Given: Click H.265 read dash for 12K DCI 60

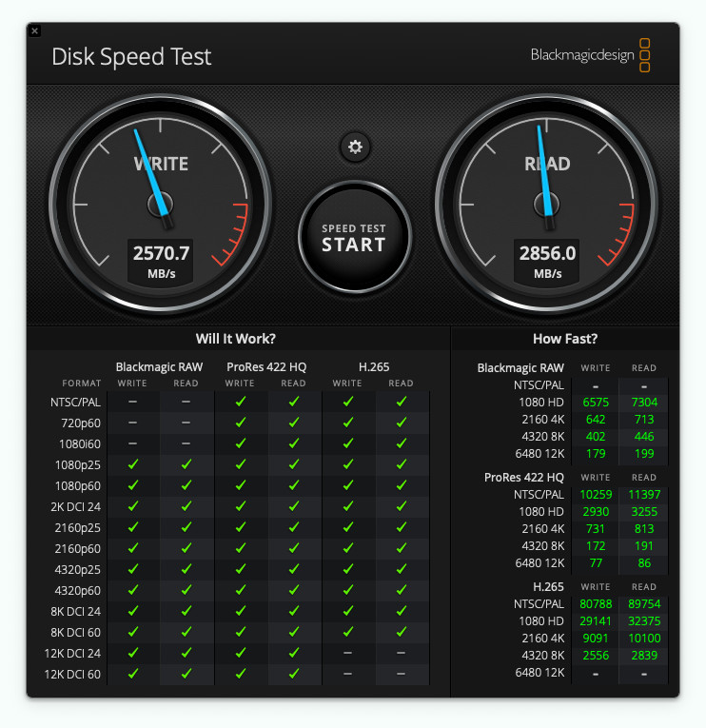Looking at the screenshot, I should point(402,674).
